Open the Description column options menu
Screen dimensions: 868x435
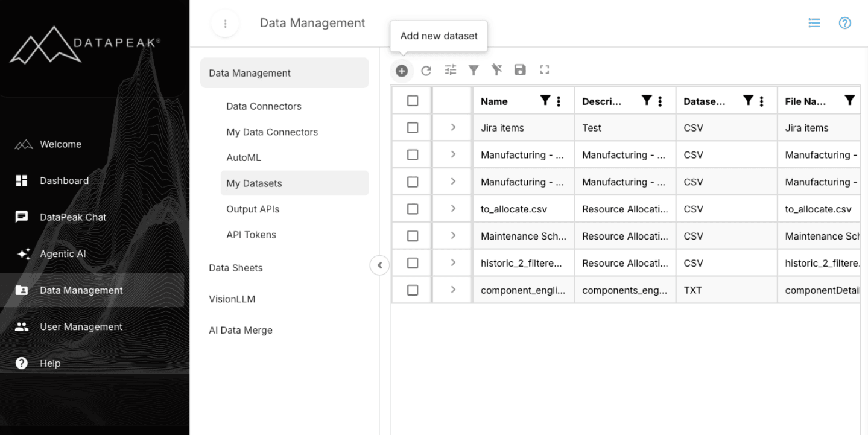click(x=660, y=101)
